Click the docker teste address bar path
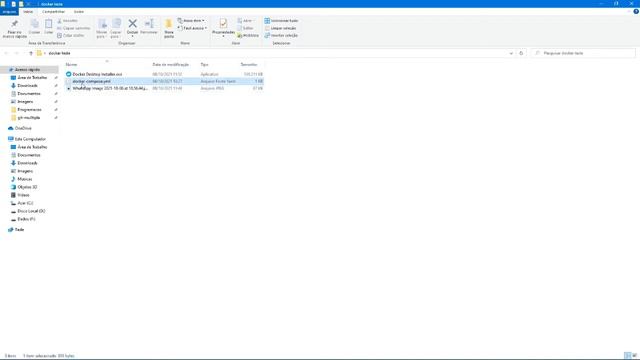Image resolution: width=640 pixels, height=360 pixels. [59, 53]
